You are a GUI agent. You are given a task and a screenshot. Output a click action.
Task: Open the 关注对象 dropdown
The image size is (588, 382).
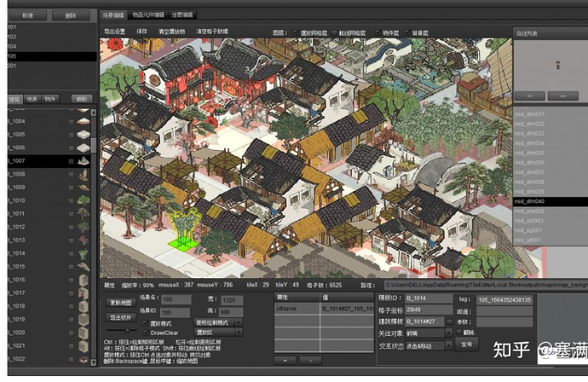[429, 333]
